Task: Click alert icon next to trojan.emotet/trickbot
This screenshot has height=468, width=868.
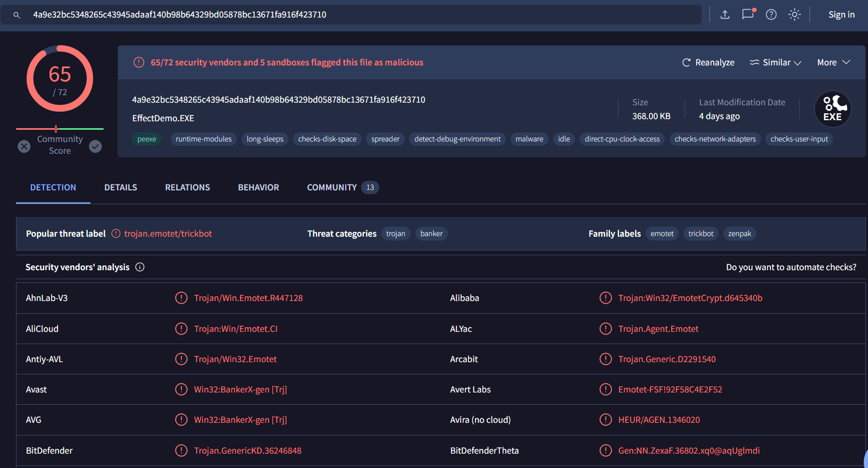Action: tap(116, 233)
